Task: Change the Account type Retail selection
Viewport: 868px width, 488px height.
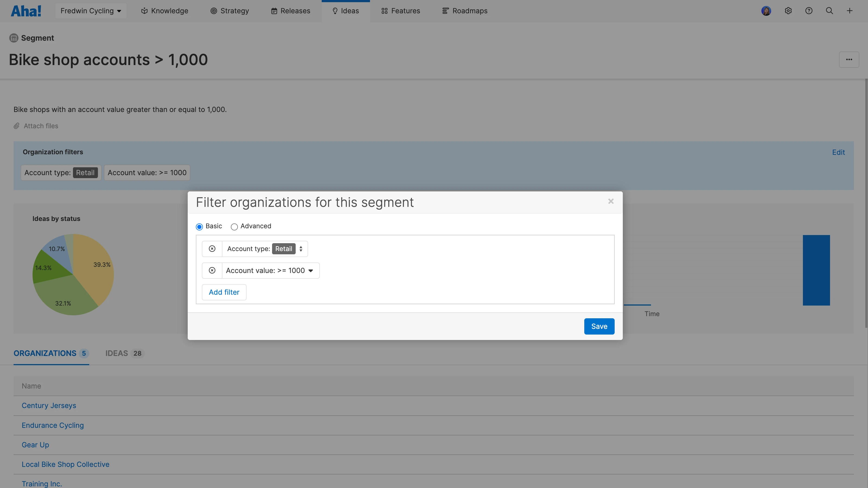Action: (288, 249)
